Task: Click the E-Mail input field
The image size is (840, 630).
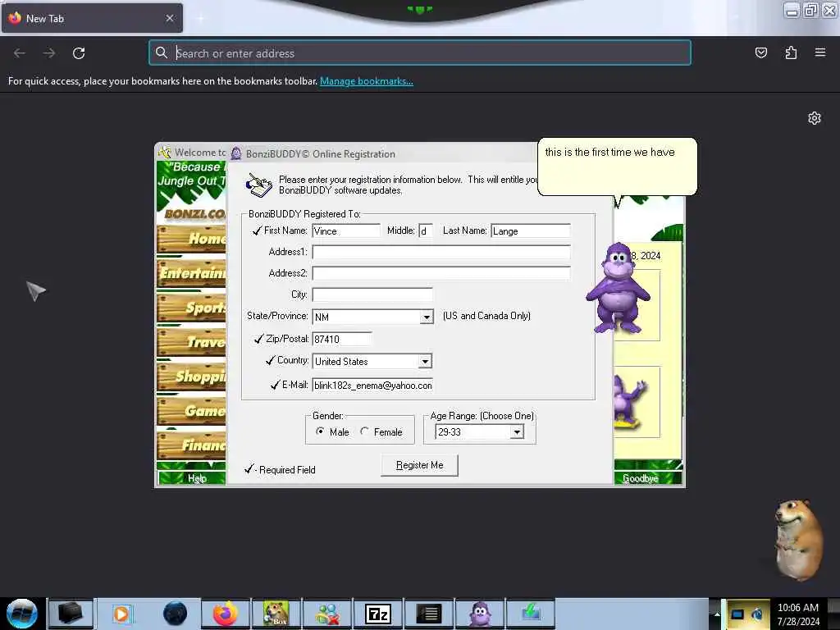Action: point(372,386)
